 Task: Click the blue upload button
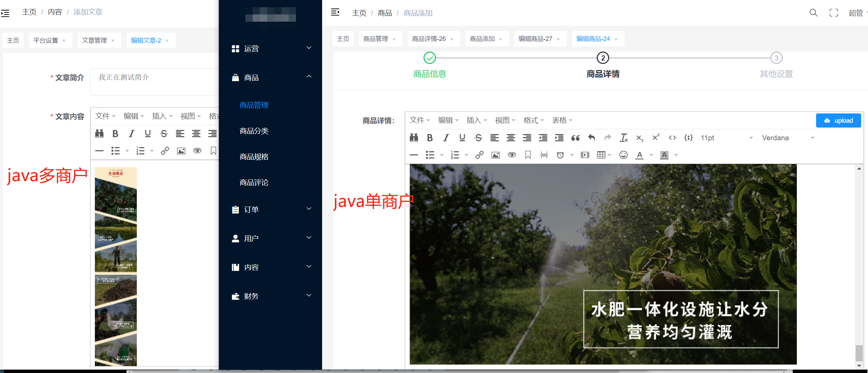click(838, 121)
